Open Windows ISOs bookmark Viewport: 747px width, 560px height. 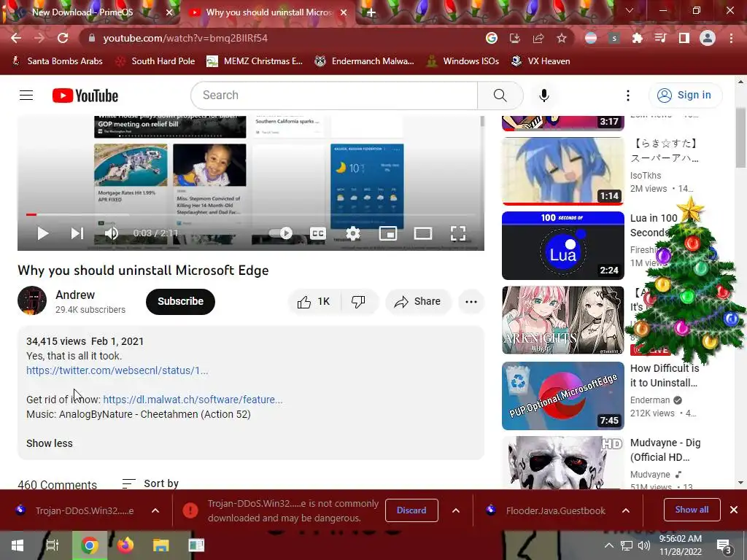[463, 61]
